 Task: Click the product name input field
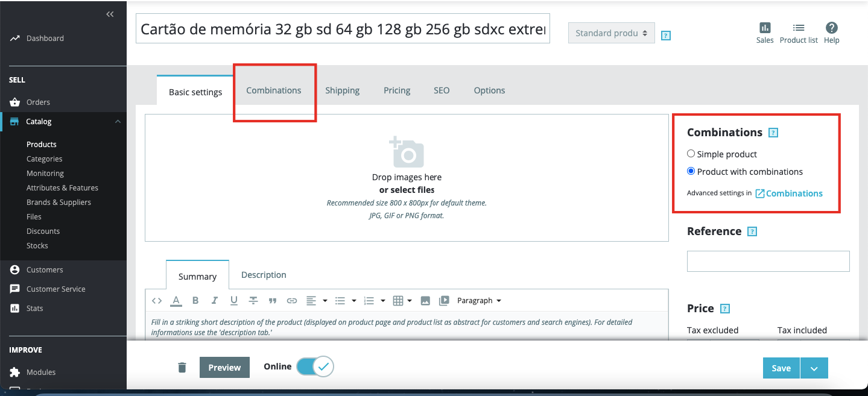coord(343,28)
